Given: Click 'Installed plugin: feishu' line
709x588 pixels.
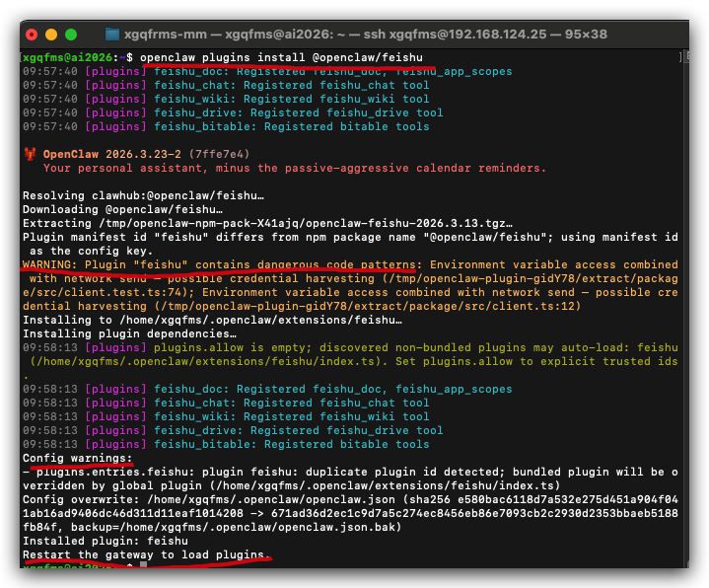Looking at the screenshot, I should pos(106,541).
